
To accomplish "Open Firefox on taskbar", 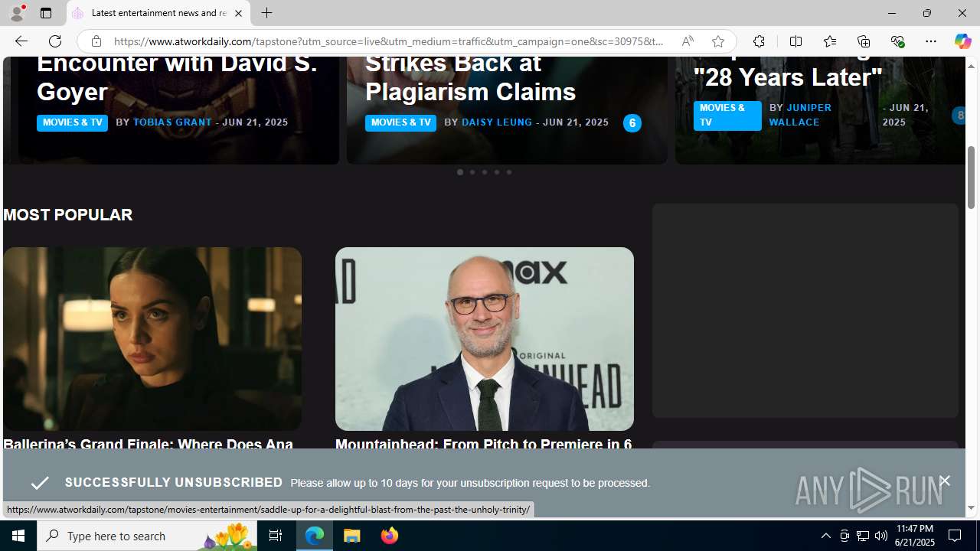I will 389,536.
